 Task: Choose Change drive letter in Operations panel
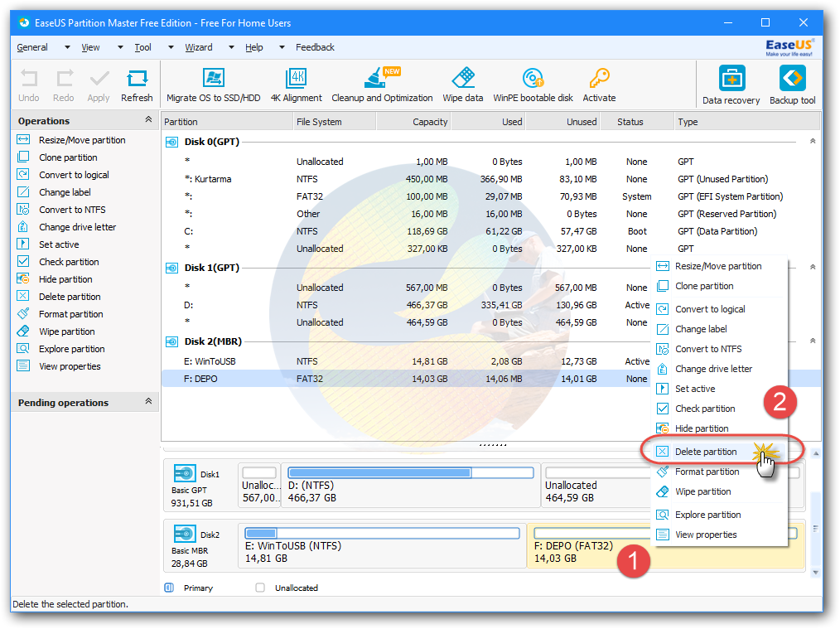point(78,227)
